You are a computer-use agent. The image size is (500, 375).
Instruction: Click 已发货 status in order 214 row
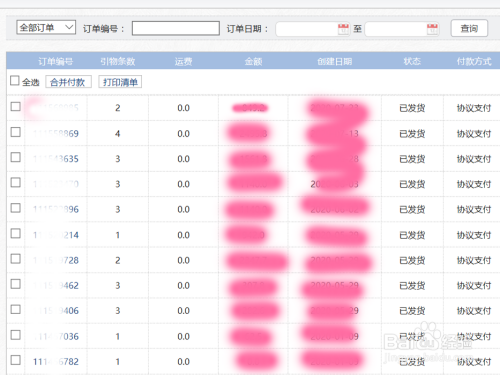pos(412,235)
